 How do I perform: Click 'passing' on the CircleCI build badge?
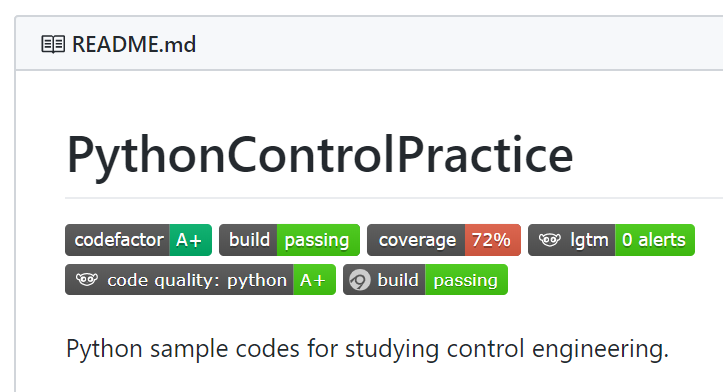[466, 279]
